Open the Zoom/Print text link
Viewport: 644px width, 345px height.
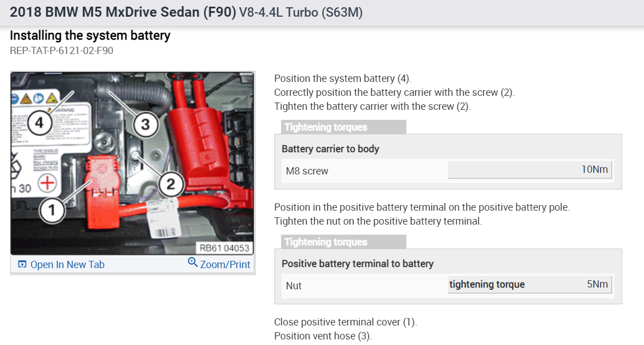point(225,265)
